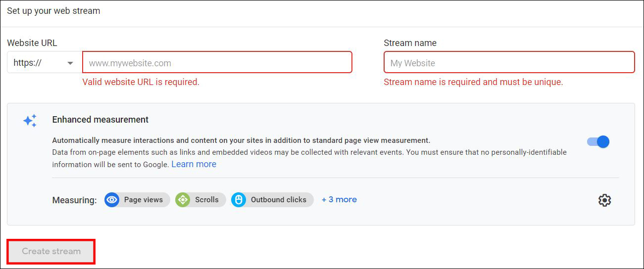Select the Outbound clicks chip
The width and height of the screenshot is (644, 269).
[x=272, y=200]
